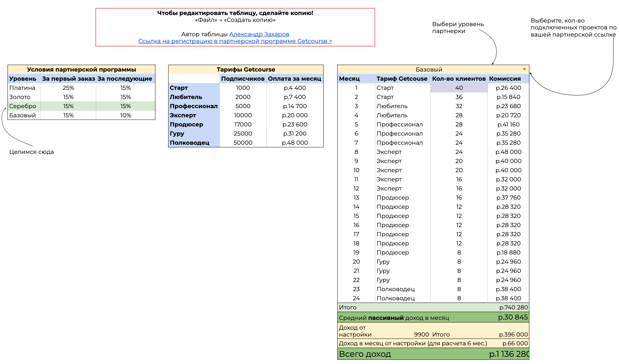Select month 13 commission р.37 760
Viewport: 619px width, 364px height.
(508, 198)
